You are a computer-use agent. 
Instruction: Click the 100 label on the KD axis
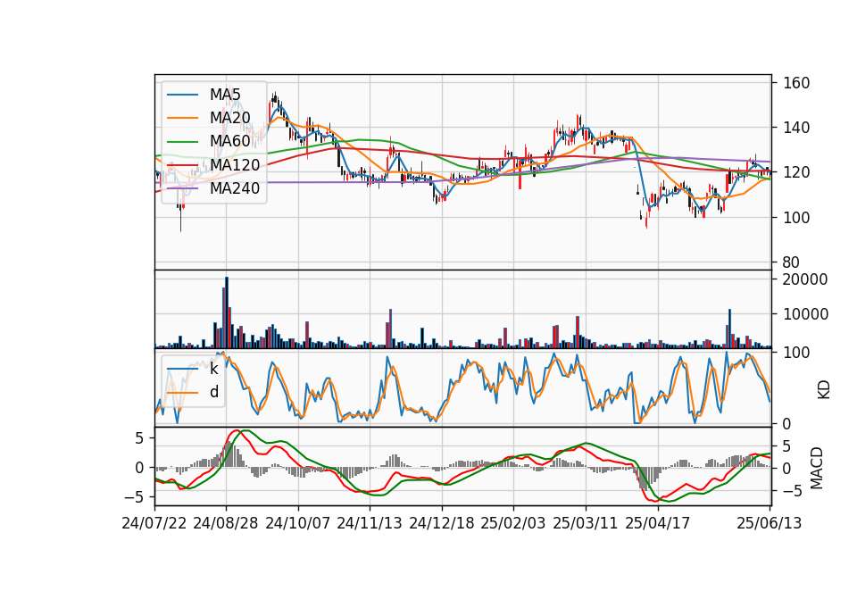click(x=795, y=353)
